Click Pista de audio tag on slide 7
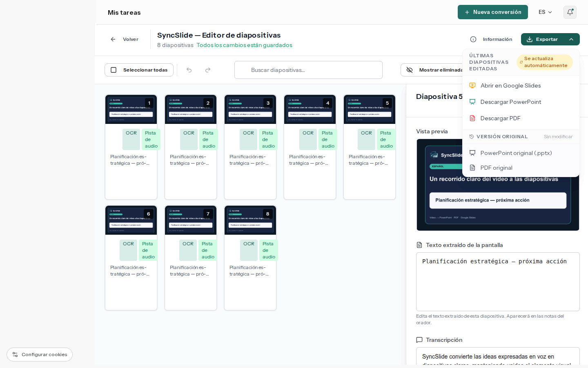 [x=208, y=250]
